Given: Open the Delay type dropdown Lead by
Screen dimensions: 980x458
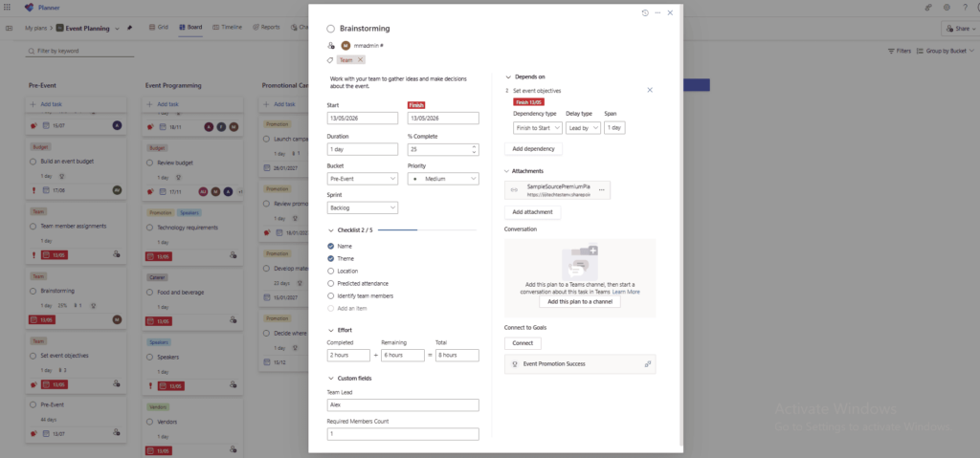Looking at the screenshot, I should pos(583,127).
